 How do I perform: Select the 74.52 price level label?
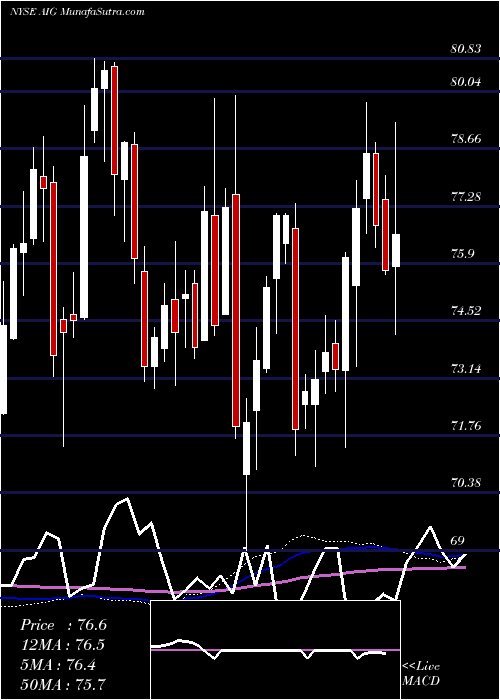pos(466,311)
